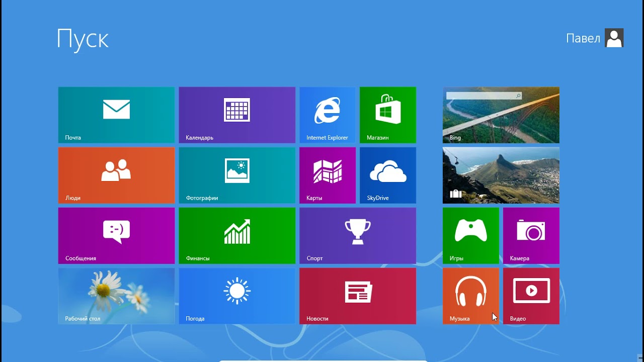Launch the Карты maps tile
The height and width of the screenshot is (362, 644).
(328, 175)
